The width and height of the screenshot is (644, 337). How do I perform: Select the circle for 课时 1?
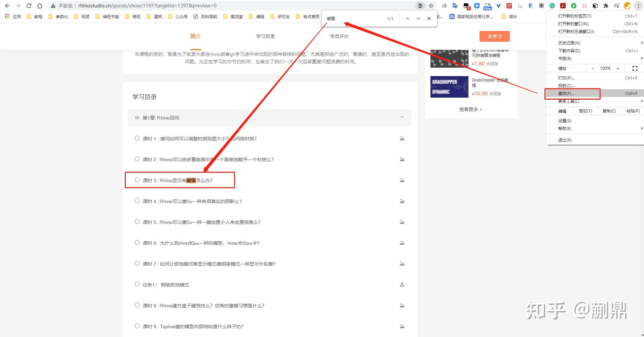137,138
